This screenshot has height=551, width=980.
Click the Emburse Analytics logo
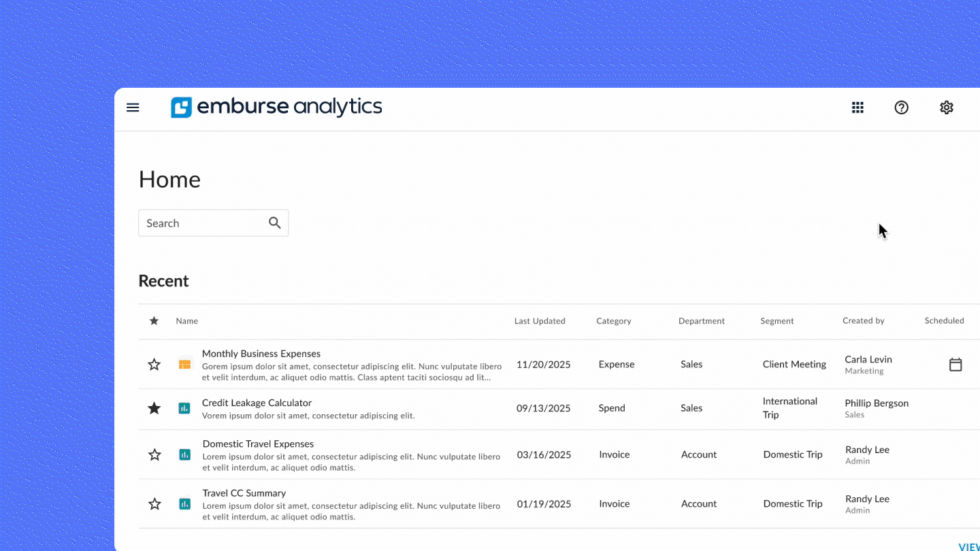[276, 107]
